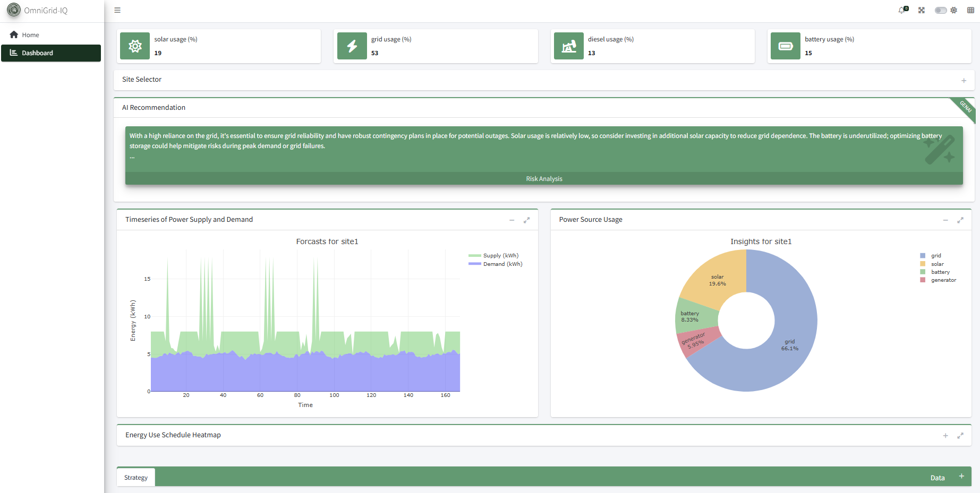
Task: Click the OmniGrid-IQ logo icon
Action: click(14, 10)
